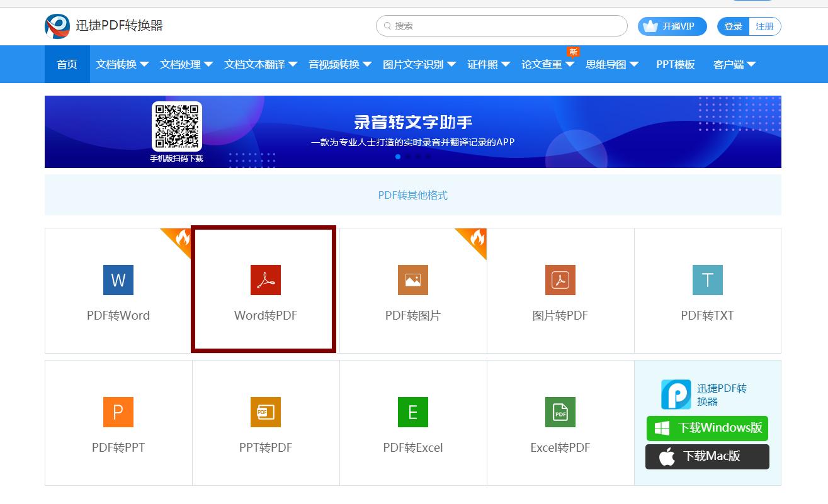Open the PDF转TXT text icon

coord(706,280)
